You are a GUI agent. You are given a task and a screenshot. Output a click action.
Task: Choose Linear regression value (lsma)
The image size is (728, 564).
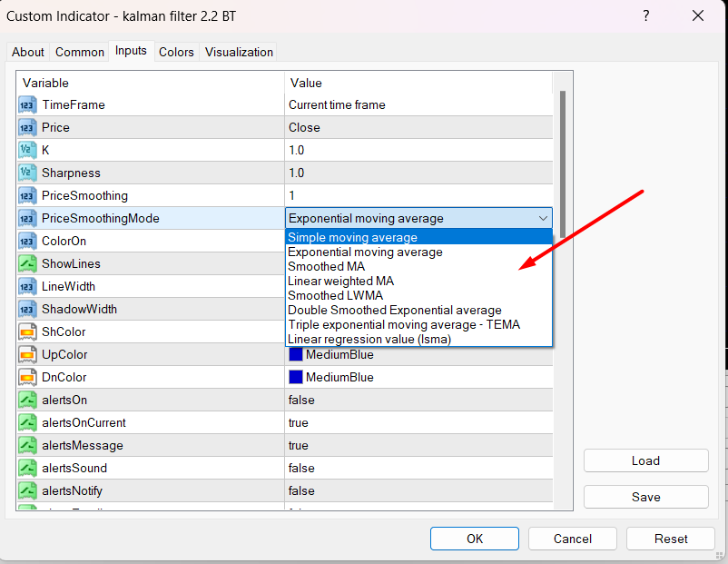point(418,339)
